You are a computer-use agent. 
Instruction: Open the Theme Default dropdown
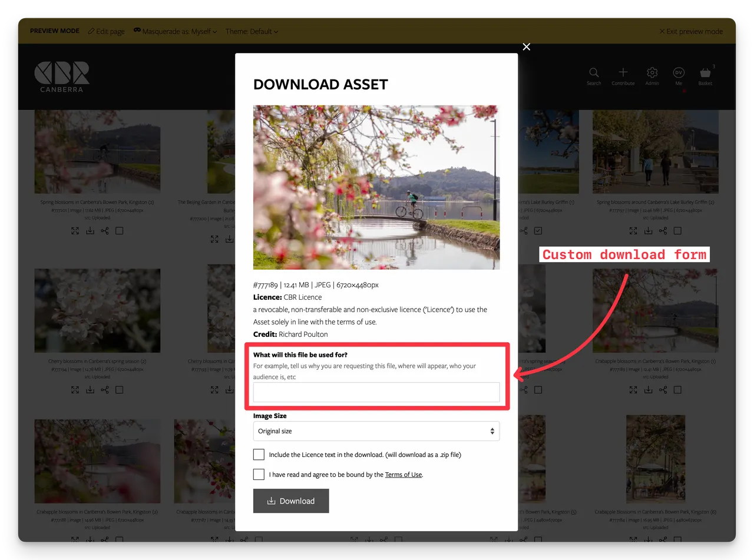252,31
